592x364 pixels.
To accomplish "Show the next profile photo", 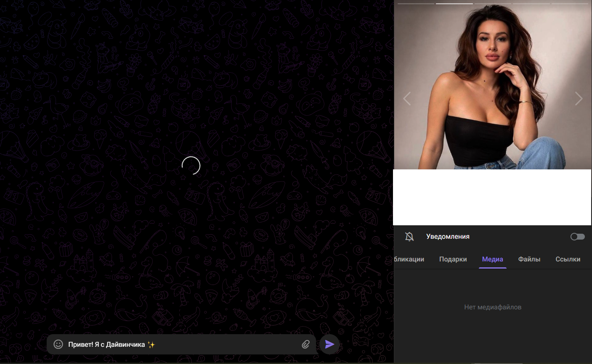I will point(579,99).
